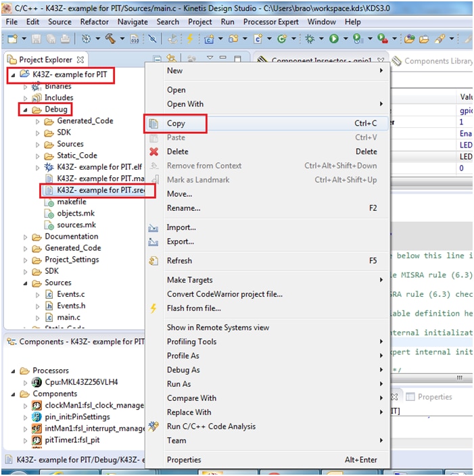Open Project Explorer view menu triangle
Viewport: 474px width, 476px height.
coord(210,57)
